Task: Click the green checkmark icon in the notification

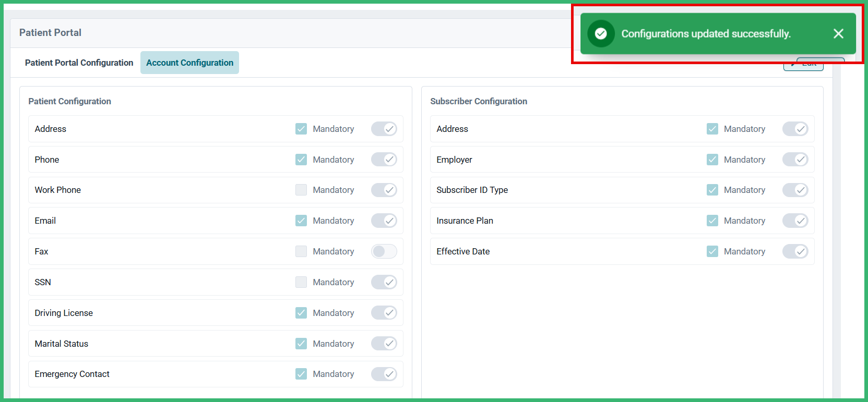Action: tap(601, 34)
